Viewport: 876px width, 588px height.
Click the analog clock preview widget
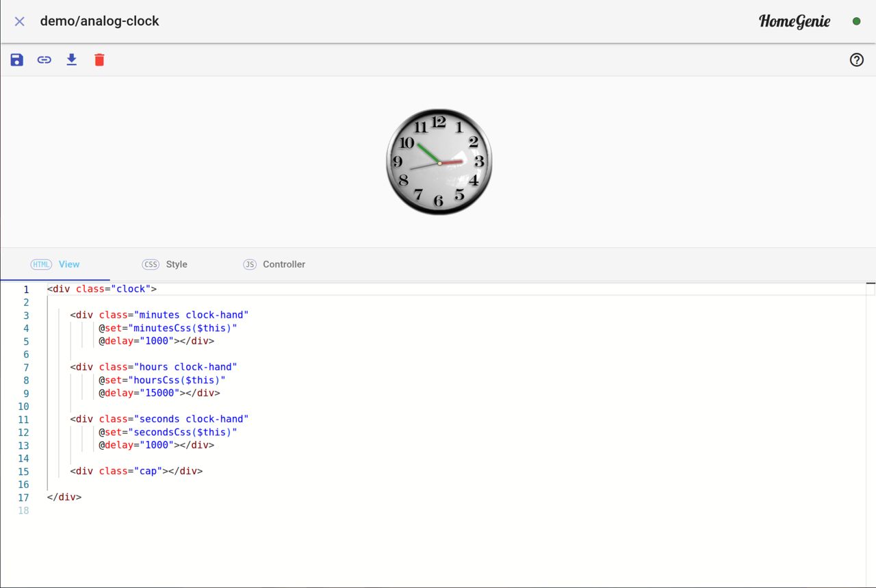(439, 162)
